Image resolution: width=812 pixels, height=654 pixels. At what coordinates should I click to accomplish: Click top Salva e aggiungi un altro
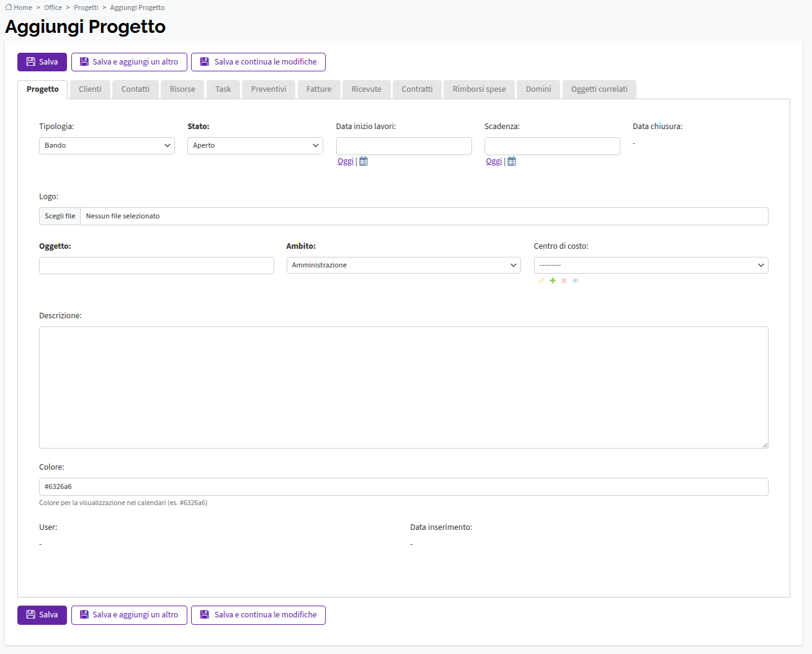[129, 62]
